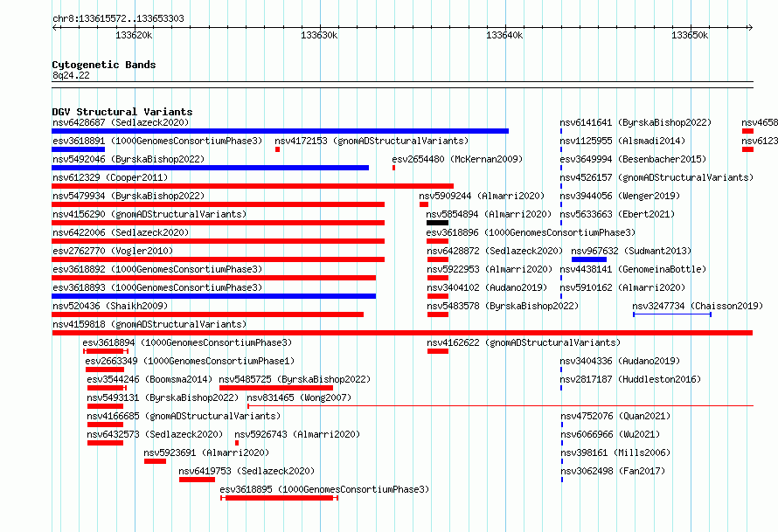Open nsv3404336 (Audano2019) variant
The height and width of the screenshot is (532, 778).
[620, 361]
